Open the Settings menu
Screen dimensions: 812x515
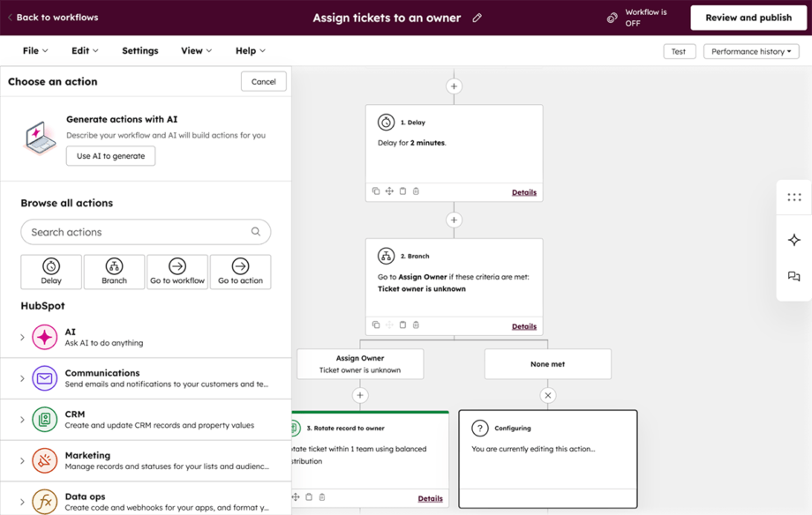(x=139, y=50)
